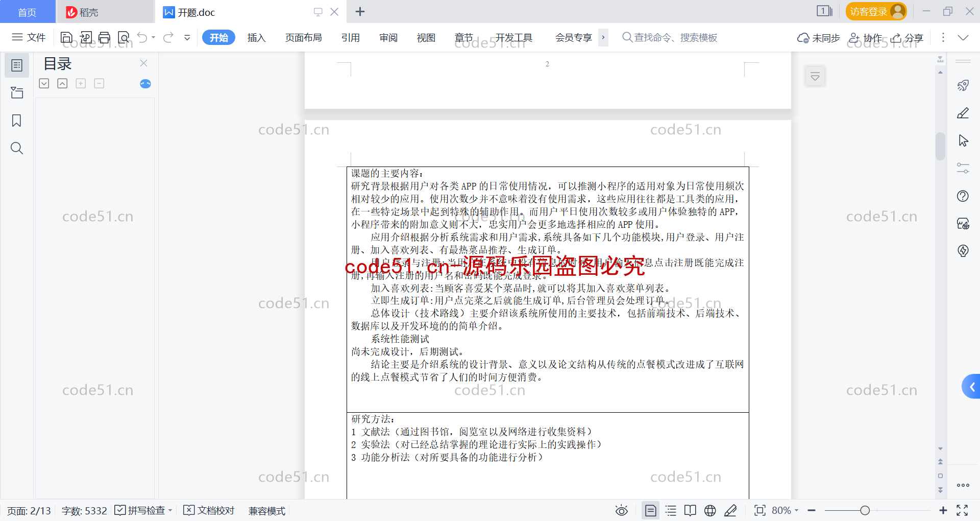The width and height of the screenshot is (980, 521).
Task: Open the table of contents panel icon
Action: (17, 65)
